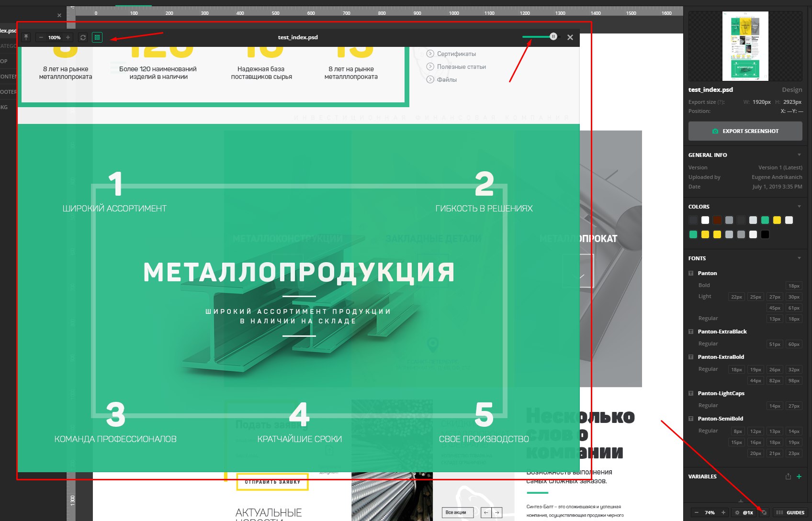The height and width of the screenshot is (521, 812).
Task: Close the left panel with X
Action: click(x=59, y=15)
